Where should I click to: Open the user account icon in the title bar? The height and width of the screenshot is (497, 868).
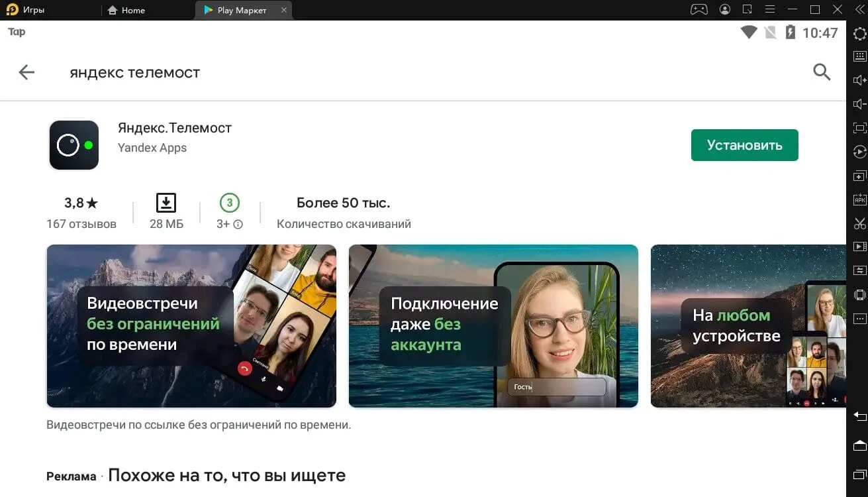pyautogui.click(x=725, y=9)
